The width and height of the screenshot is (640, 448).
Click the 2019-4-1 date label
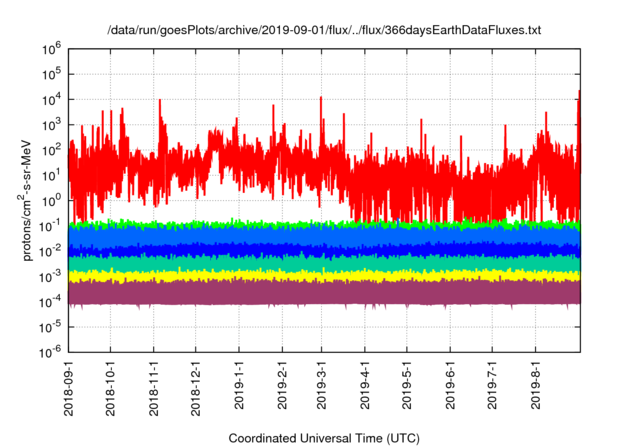click(364, 385)
